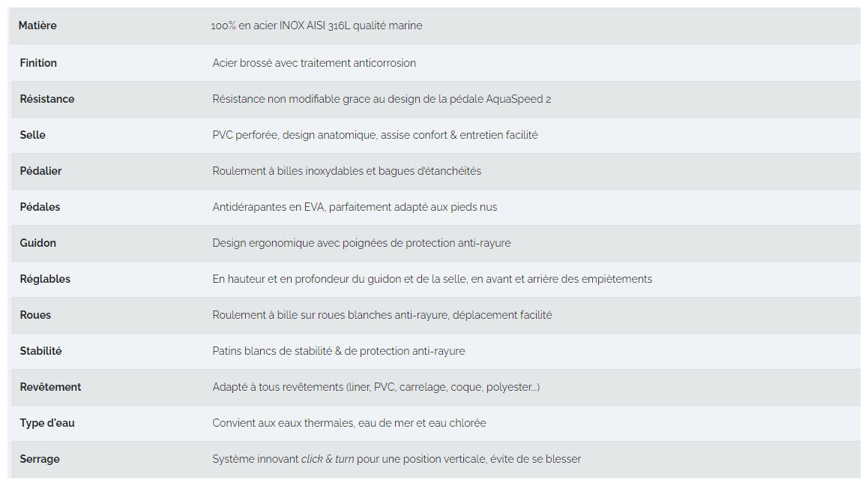Click the Roues row label
This screenshot has height=486, width=868.
35,315
